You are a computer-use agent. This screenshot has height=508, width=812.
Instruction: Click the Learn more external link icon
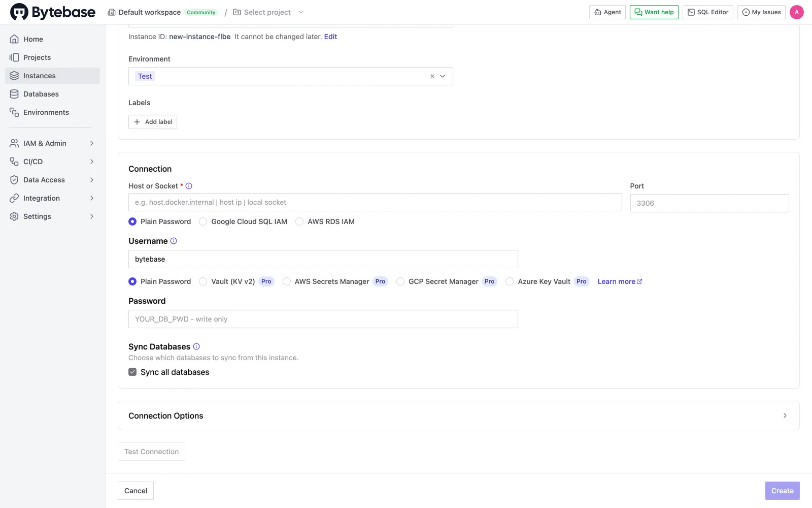pyautogui.click(x=639, y=281)
